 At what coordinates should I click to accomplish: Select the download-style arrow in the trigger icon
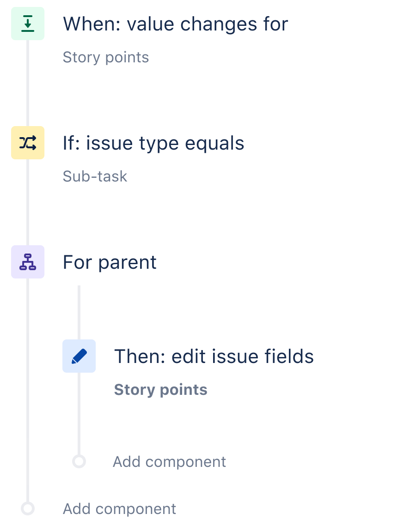(x=28, y=23)
